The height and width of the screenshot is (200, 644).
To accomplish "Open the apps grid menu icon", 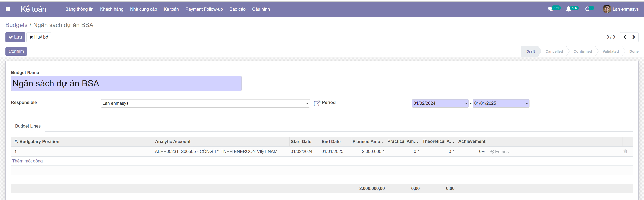I will [8, 9].
